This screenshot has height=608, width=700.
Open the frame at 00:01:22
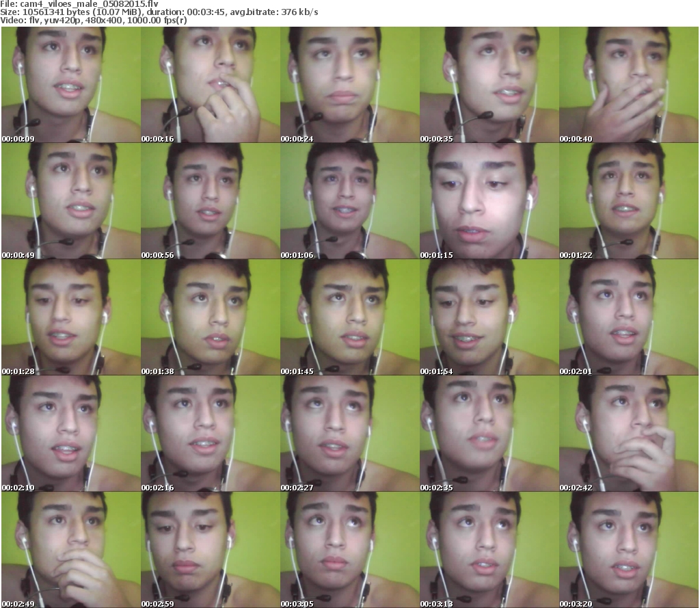click(629, 201)
